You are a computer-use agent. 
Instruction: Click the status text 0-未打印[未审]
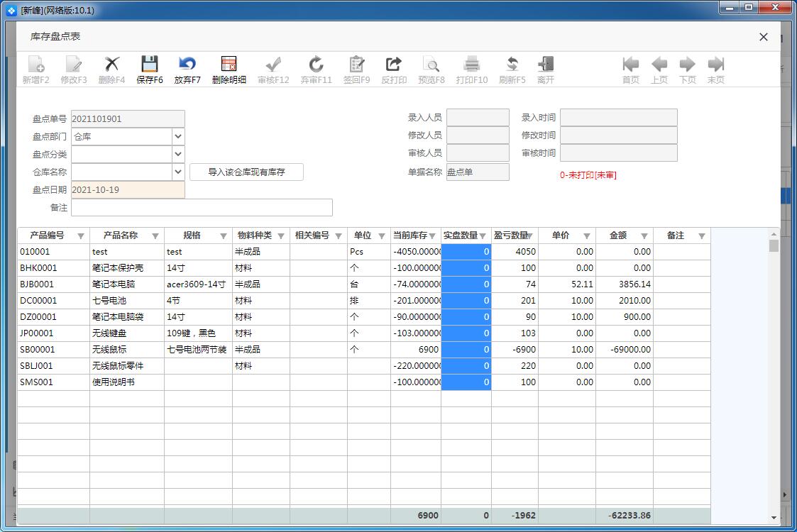tap(588, 174)
